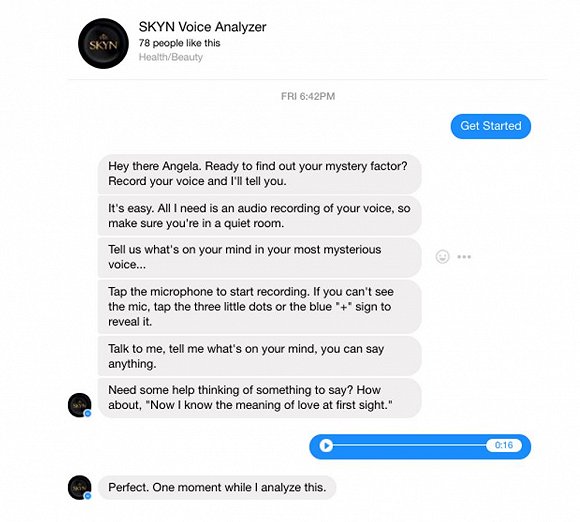Click the quiet room message bubble

point(259,216)
